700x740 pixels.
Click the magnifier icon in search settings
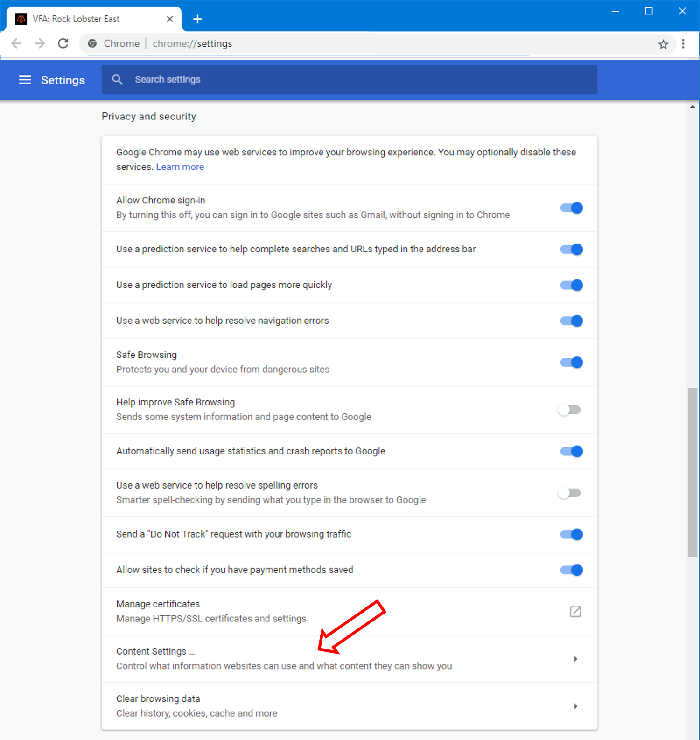pos(117,79)
